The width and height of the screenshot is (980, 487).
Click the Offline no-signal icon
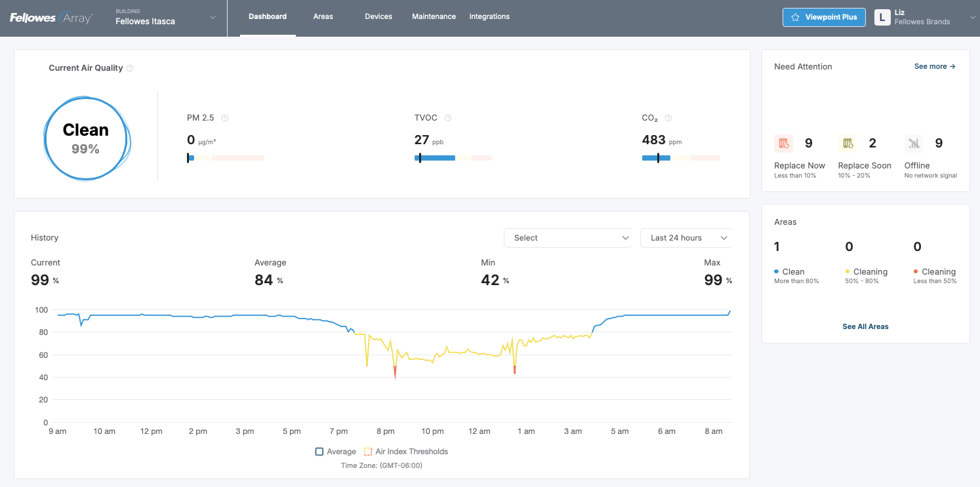(x=914, y=143)
